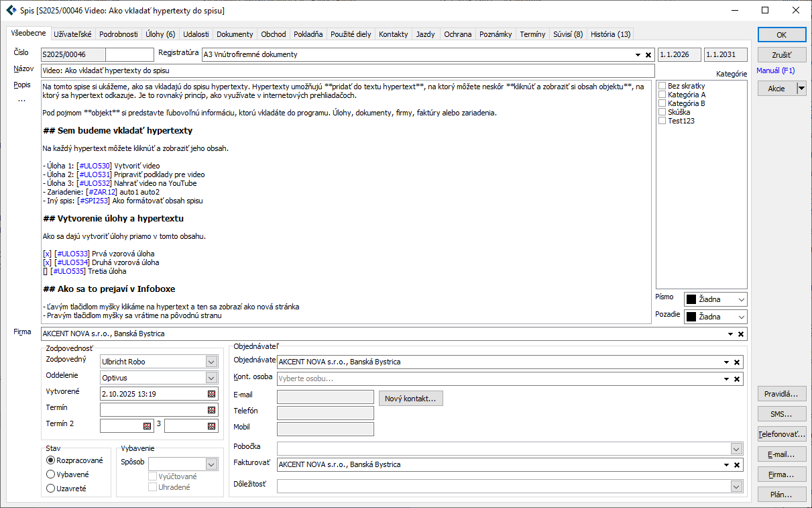The height and width of the screenshot is (508, 812).
Task: Select the Vybavené status radio button
Action: (50, 474)
